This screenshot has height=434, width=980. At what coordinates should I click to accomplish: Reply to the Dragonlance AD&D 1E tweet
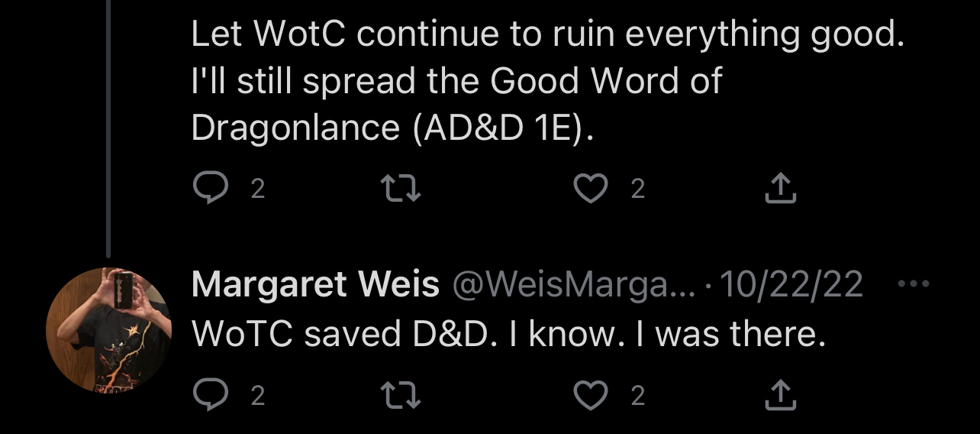coord(209,187)
